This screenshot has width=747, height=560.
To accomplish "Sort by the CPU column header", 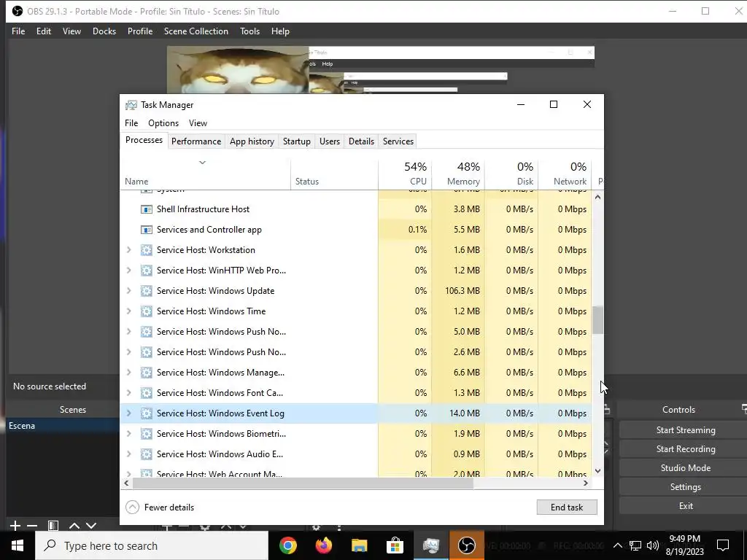I will tap(405, 174).
